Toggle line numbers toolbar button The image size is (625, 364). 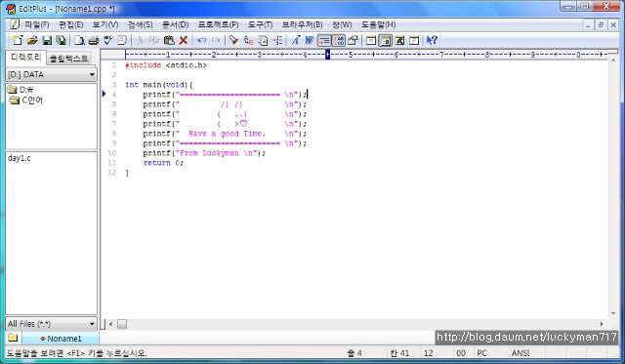(339, 40)
